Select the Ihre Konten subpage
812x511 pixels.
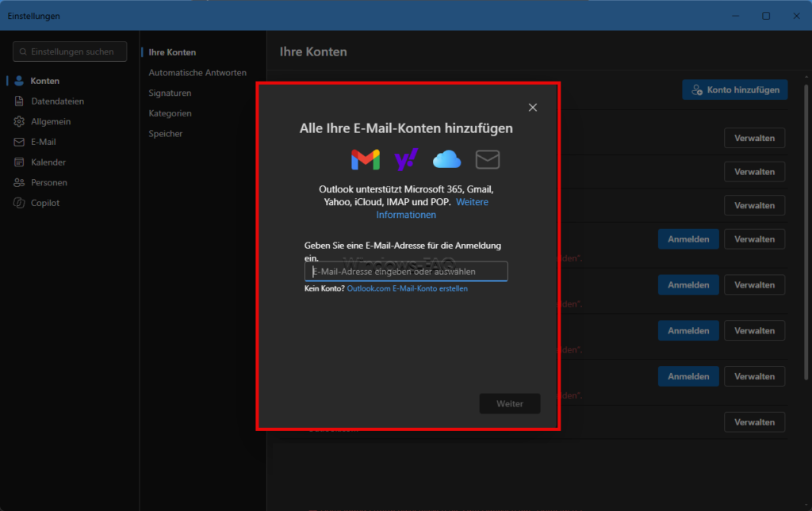point(172,52)
